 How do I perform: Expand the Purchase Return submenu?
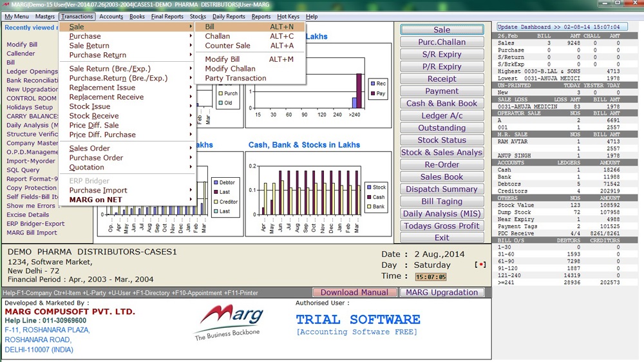coord(127,55)
